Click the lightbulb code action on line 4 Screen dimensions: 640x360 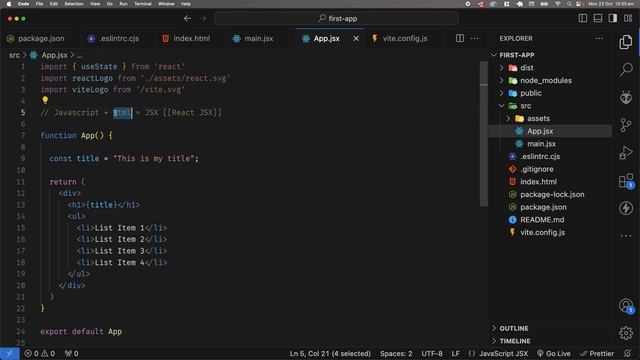click(45, 100)
